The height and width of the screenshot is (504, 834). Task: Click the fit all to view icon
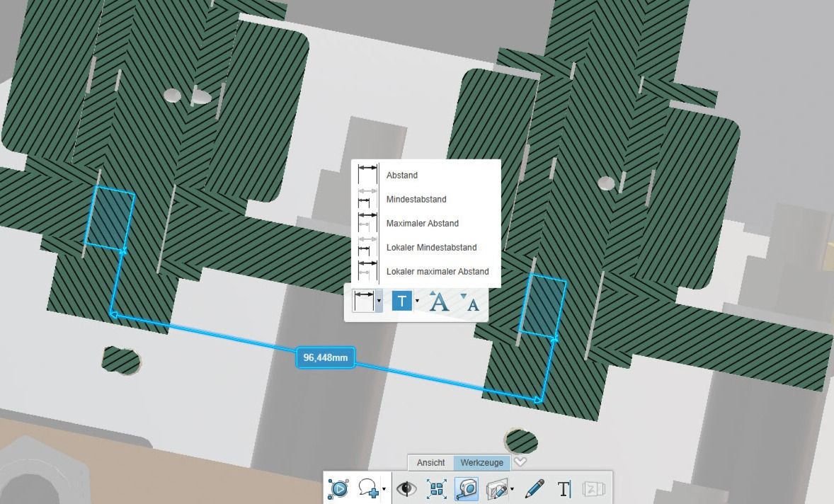click(x=437, y=488)
